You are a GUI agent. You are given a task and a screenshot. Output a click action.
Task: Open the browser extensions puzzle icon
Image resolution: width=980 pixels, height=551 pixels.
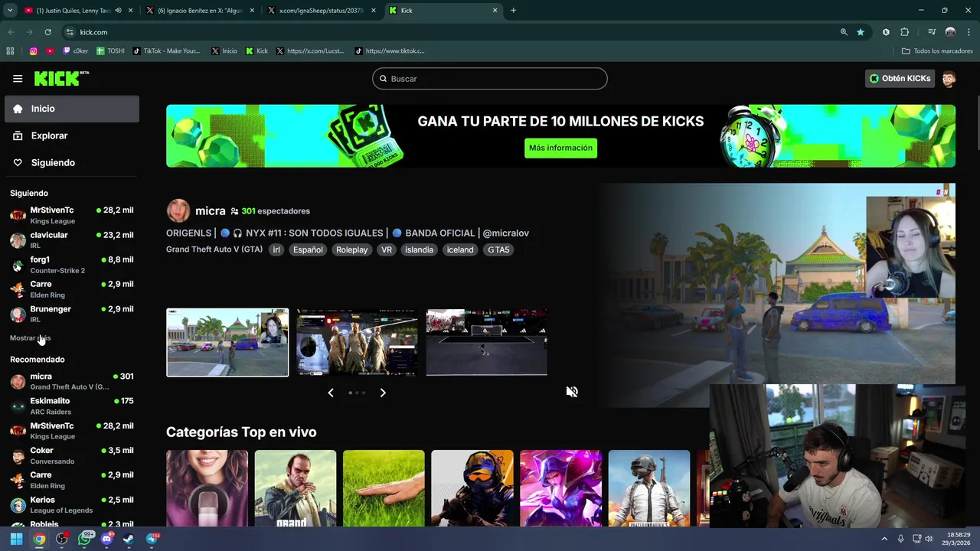[x=904, y=32]
